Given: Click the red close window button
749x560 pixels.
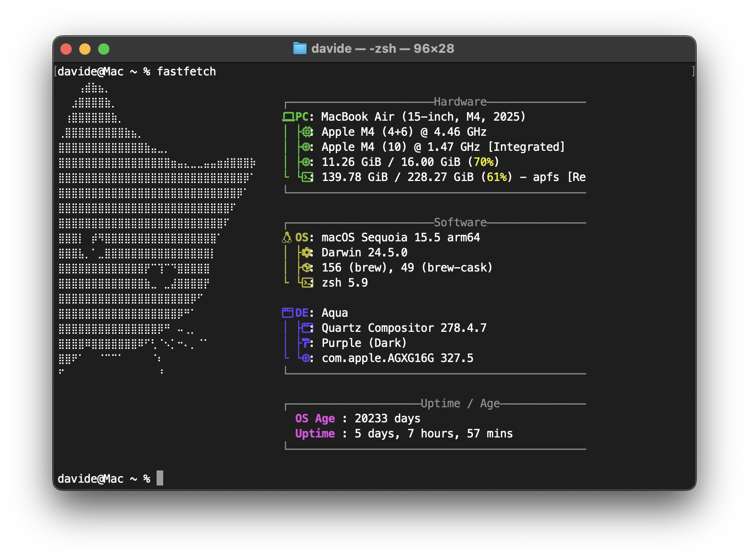Looking at the screenshot, I should pos(66,49).
